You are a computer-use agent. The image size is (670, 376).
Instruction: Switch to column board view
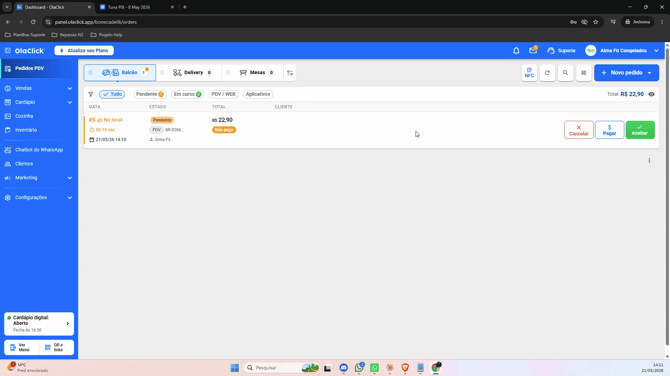(583, 73)
